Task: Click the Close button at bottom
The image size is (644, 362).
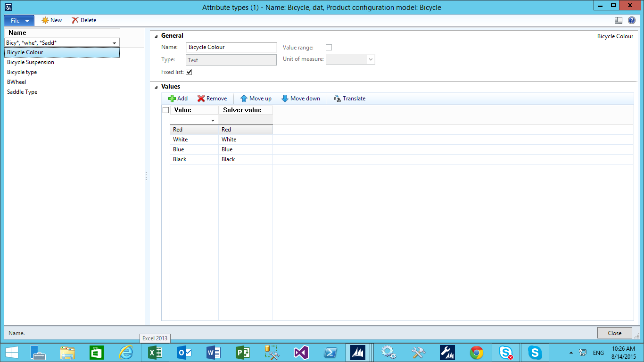Action: (614, 333)
